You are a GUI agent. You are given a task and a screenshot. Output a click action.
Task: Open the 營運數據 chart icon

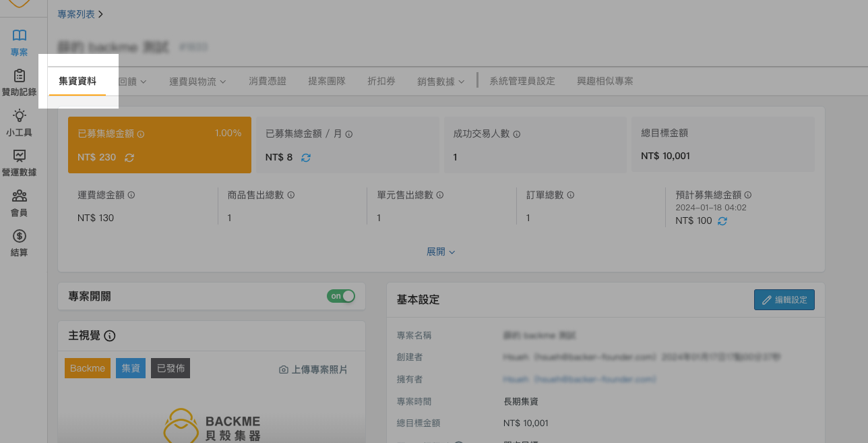click(x=20, y=156)
